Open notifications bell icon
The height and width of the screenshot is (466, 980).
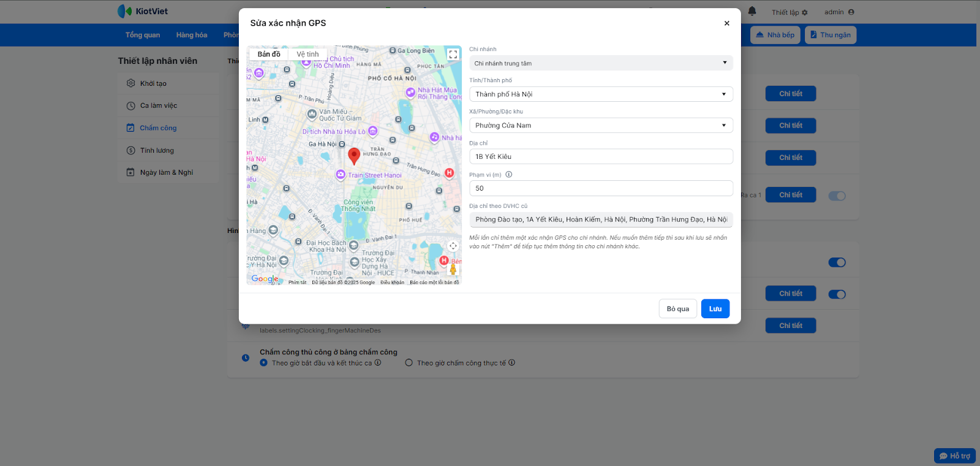pos(752,12)
